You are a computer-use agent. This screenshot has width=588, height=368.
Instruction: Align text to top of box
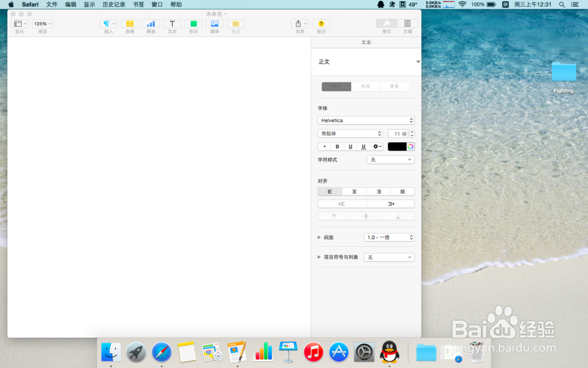coord(334,216)
